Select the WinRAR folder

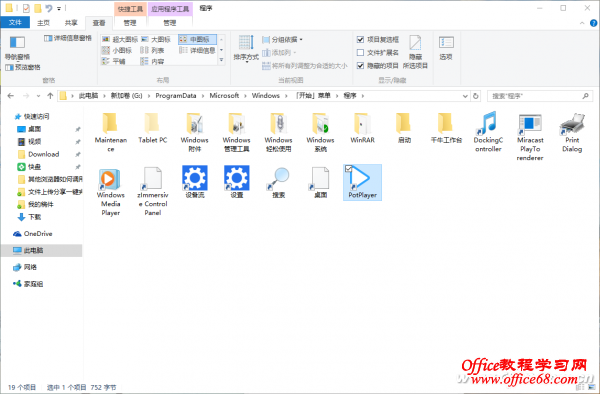point(362,128)
